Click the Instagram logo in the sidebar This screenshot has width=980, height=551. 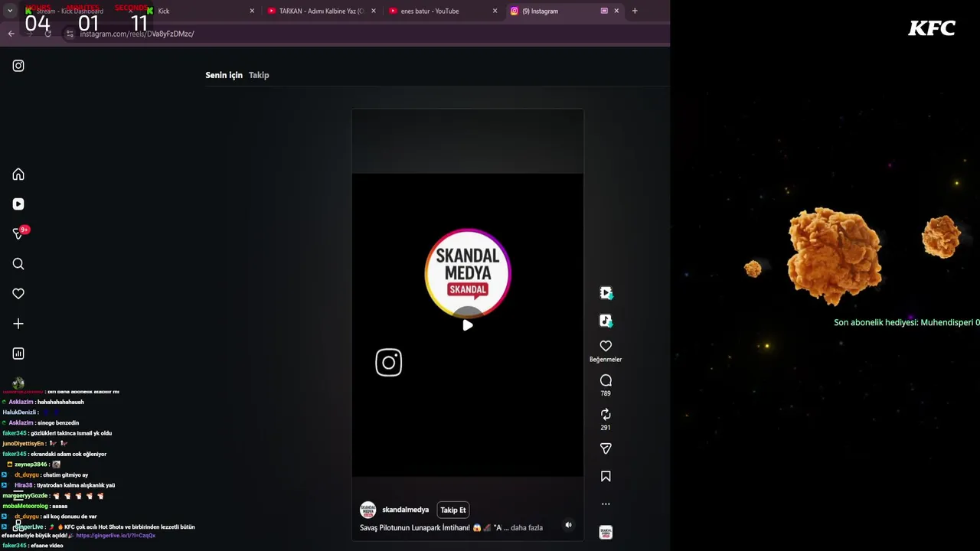(18, 66)
